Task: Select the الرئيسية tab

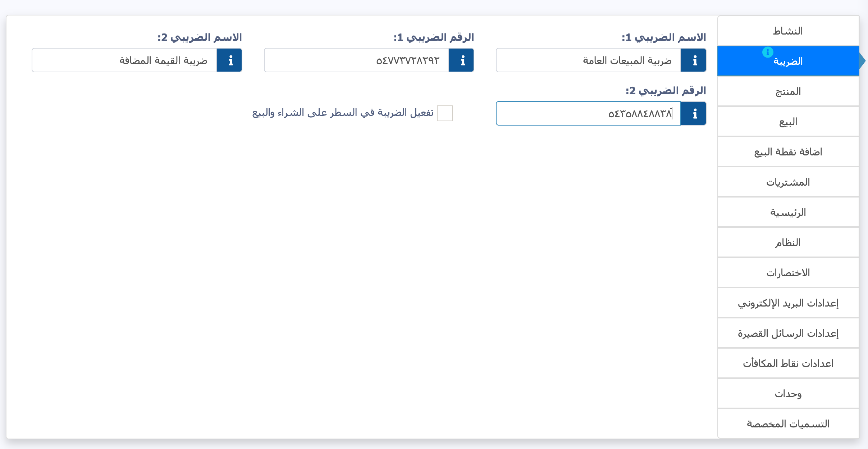Action: pos(788,212)
